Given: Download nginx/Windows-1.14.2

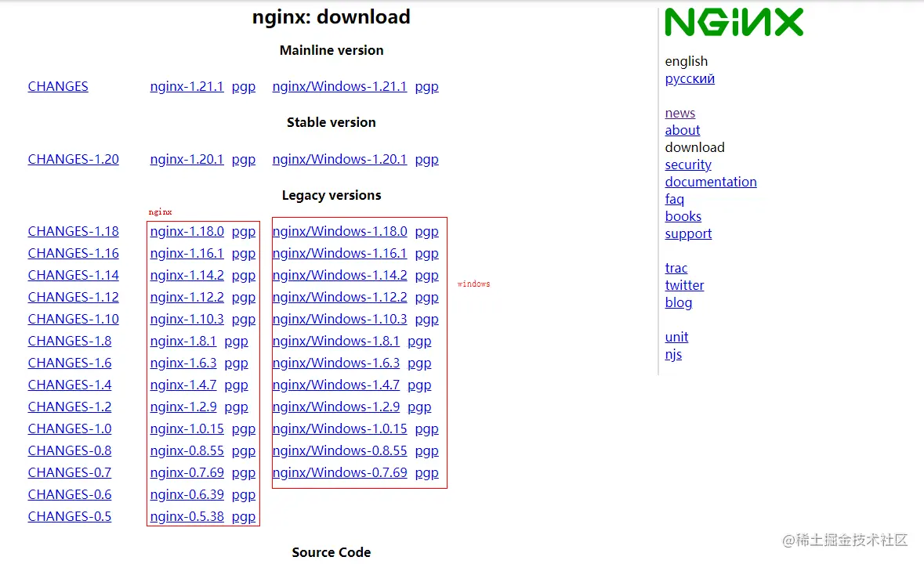Looking at the screenshot, I should (x=339, y=275).
